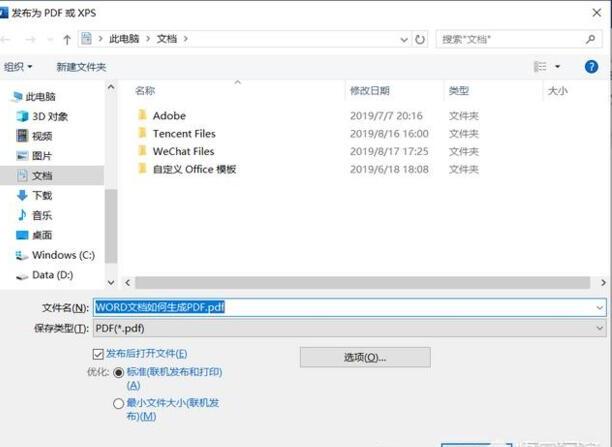612x447 pixels.
Task: Open the 组织 menu
Action: pos(18,67)
